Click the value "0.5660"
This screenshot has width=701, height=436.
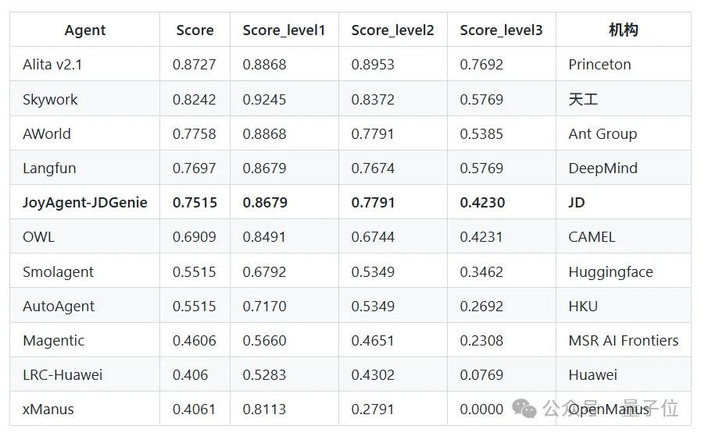coord(264,341)
